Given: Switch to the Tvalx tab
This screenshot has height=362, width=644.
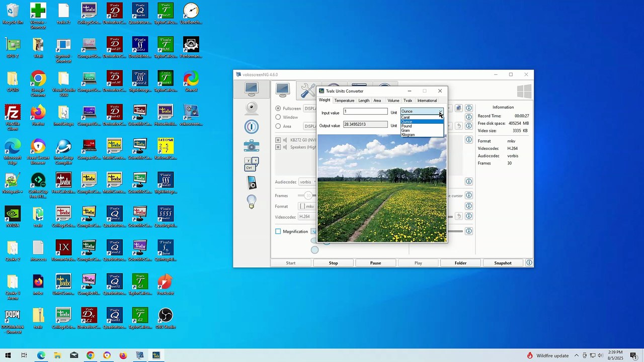Looking at the screenshot, I should point(408,101).
